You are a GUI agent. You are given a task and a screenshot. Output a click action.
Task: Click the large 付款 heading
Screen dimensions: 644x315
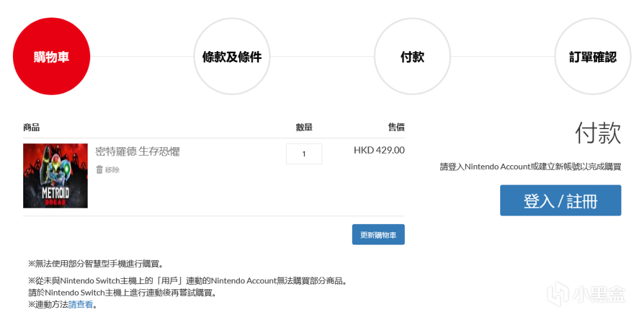click(x=598, y=132)
